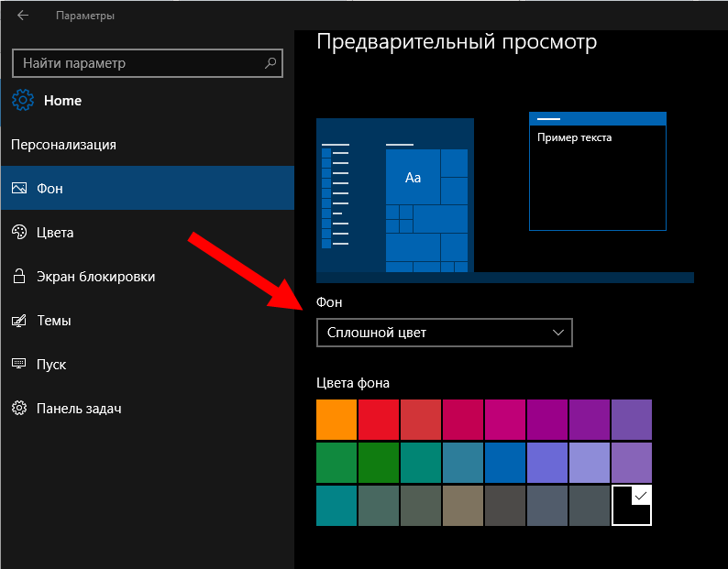The height and width of the screenshot is (569, 728).
Task: Pick the medium green swatch starting the second row
Action: pyautogui.click(x=336, y=463)
